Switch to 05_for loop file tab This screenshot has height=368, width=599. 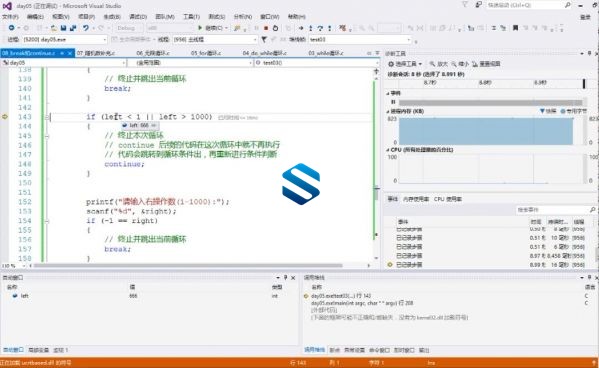coord(206,53)
